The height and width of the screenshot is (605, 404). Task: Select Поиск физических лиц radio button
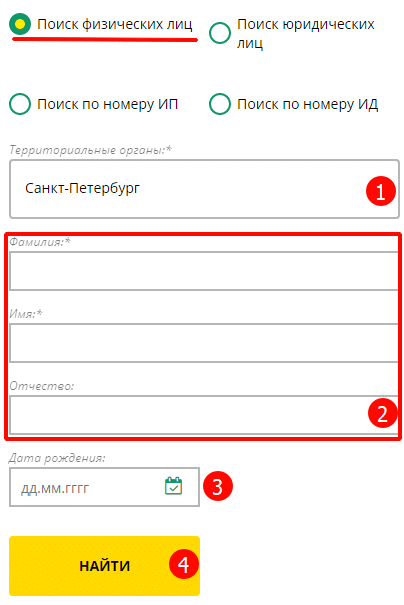point(20,24)
